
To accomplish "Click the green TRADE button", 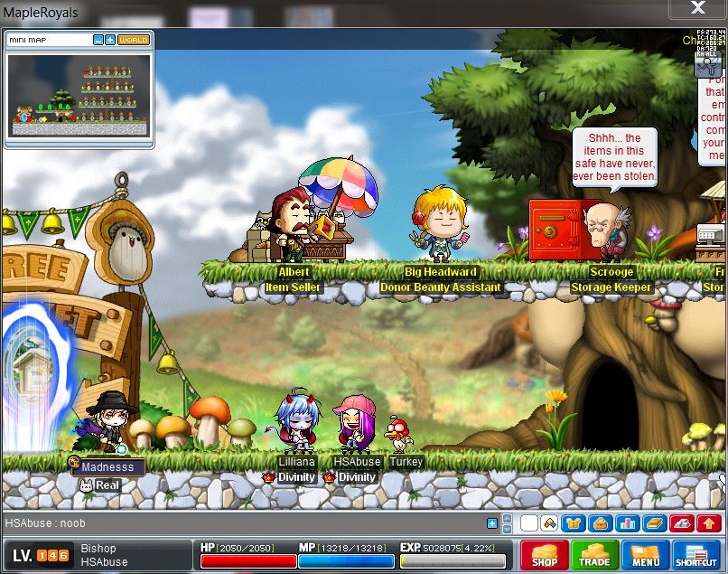I will tap(594, 555).
